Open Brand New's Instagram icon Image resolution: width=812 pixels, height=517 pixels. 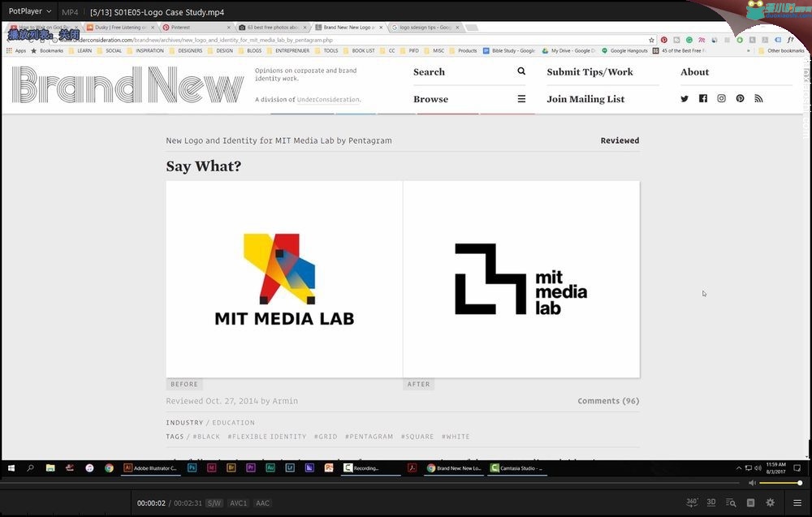pos(721,98)
